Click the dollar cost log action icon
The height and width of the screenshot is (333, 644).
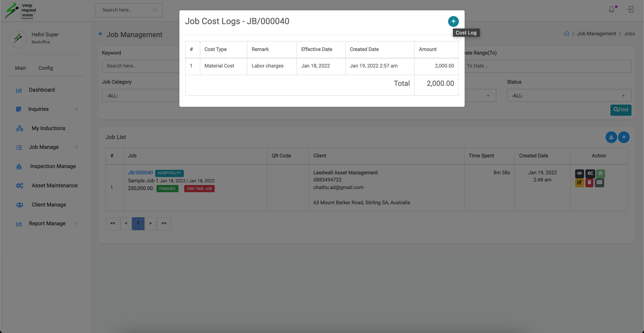coord(600,182)
